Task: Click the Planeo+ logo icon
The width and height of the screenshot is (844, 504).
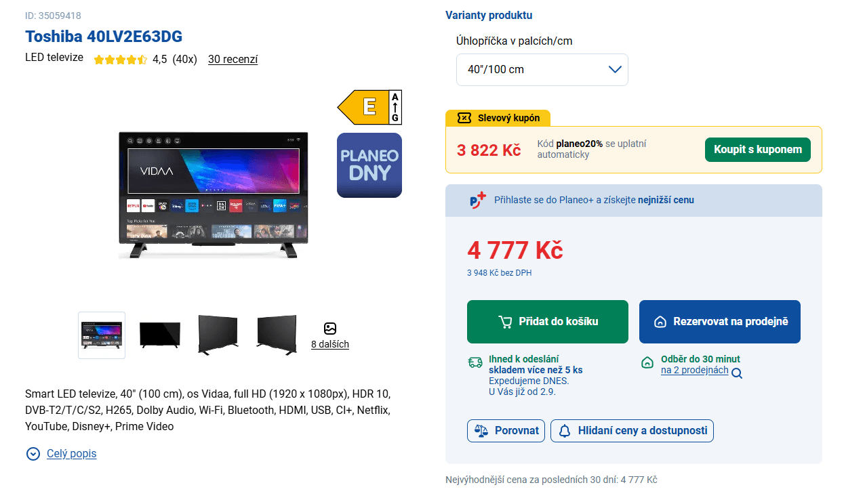Action: [477, 201]
